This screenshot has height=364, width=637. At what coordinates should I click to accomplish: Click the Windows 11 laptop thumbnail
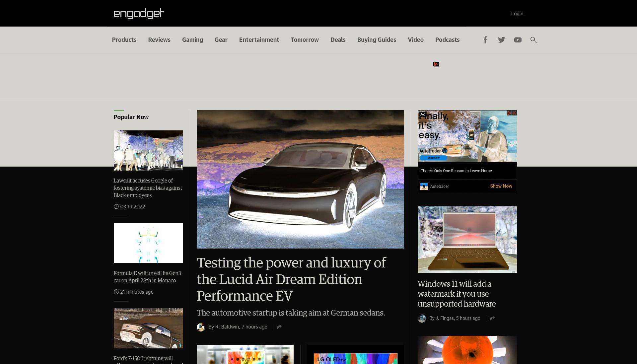pos(467,240)
